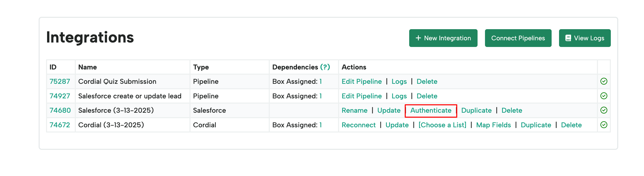Update the Salesforce (3-13-2025) integration
644x176 pixels.
click(389, 110)
